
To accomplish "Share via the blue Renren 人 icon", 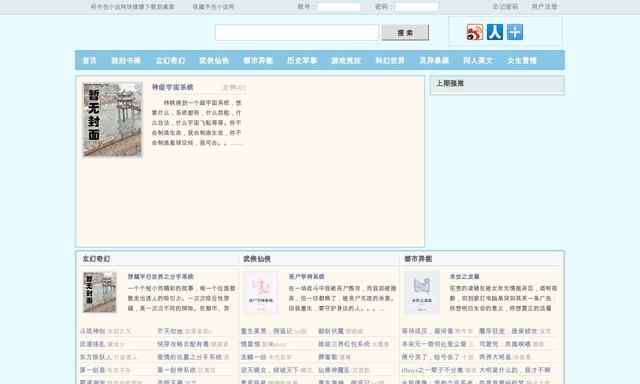I will coord(495,32).
